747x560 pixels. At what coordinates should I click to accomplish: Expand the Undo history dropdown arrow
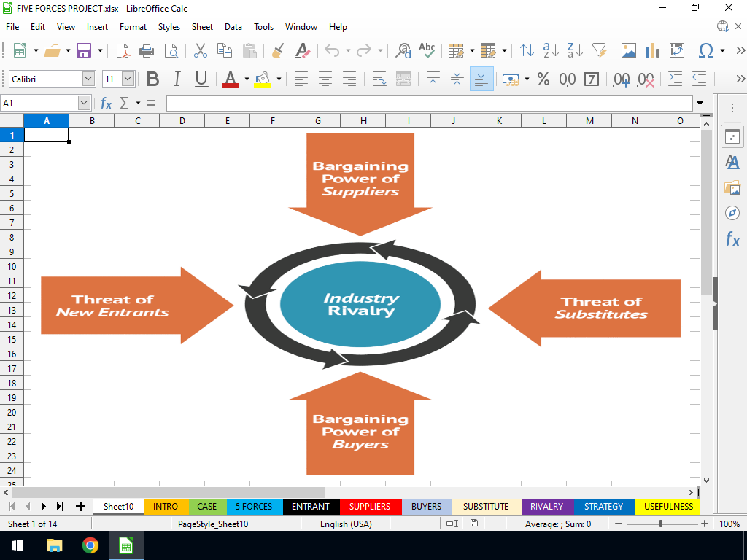pos(348,50)
